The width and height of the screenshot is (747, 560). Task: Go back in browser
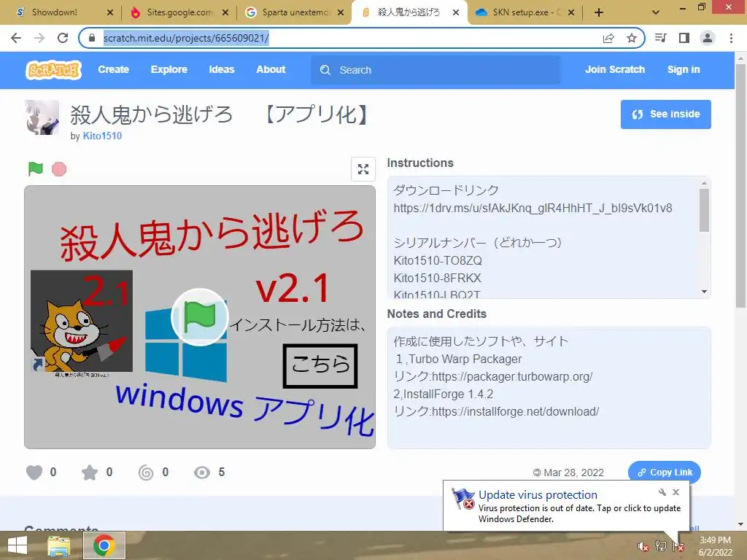tap(16, 38)
